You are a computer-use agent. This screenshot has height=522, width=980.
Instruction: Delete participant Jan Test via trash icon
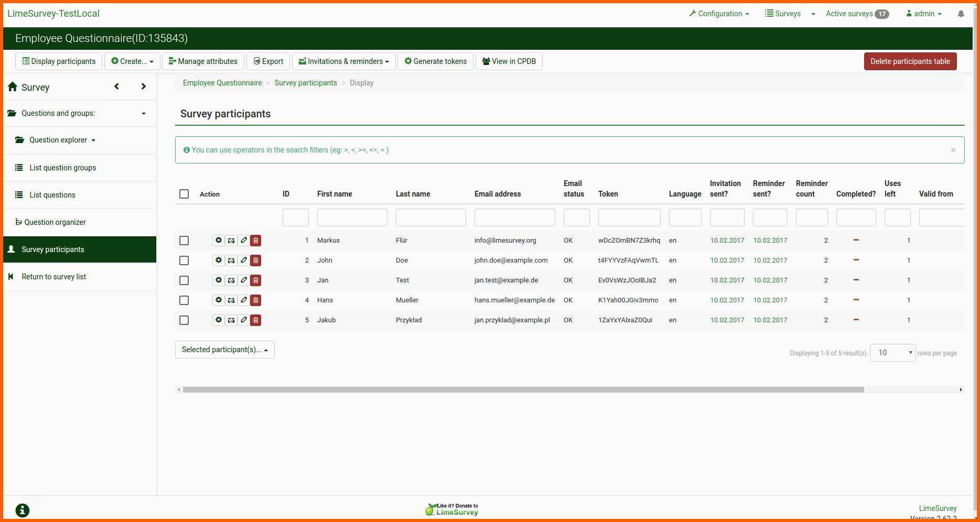coord(256,280)
